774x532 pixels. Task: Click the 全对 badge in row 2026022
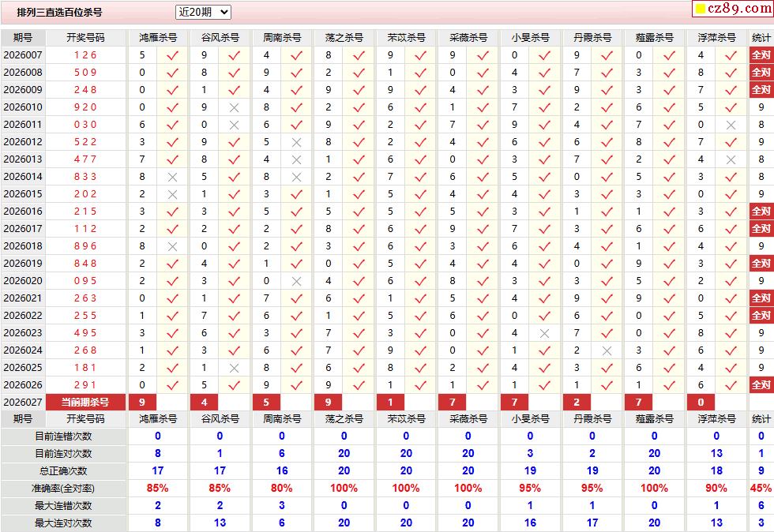click(761, 316)
